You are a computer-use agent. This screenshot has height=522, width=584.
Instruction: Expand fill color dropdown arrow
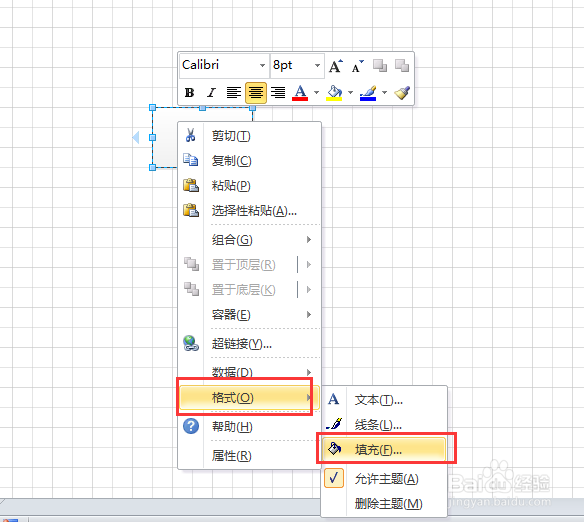coord(350,92)
